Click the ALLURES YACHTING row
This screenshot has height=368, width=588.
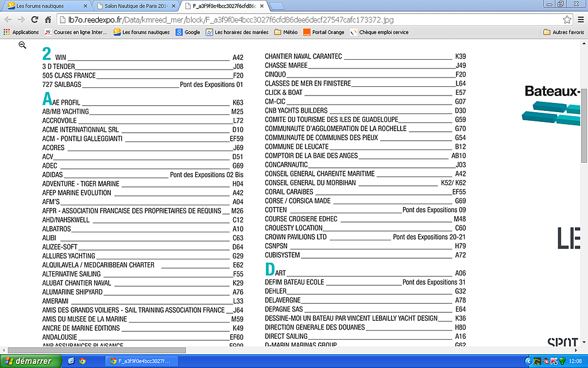click(142, 256)
